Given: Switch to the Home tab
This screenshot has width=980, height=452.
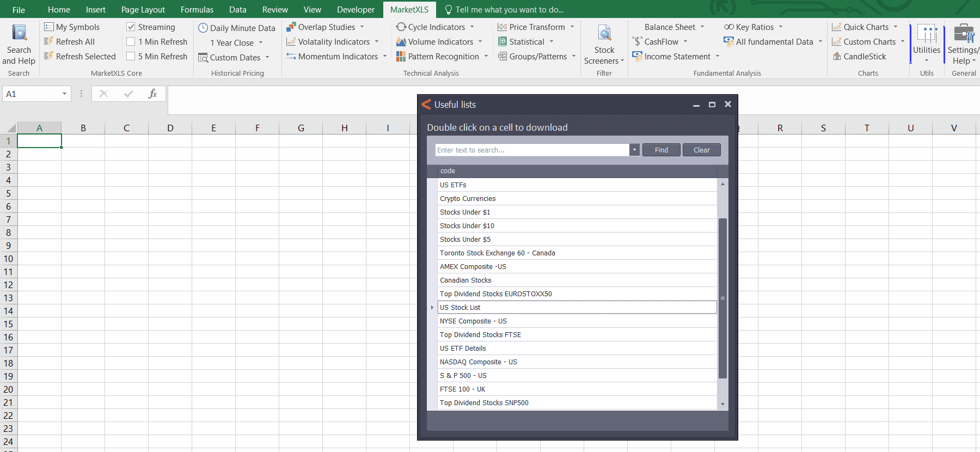Looking at the screenshot, I should click(59, 9).
